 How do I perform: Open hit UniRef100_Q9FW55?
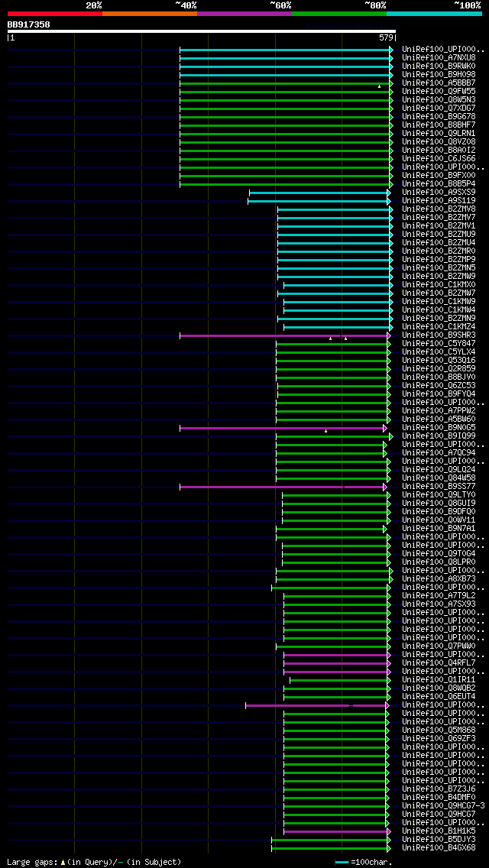tap(439, 92)
